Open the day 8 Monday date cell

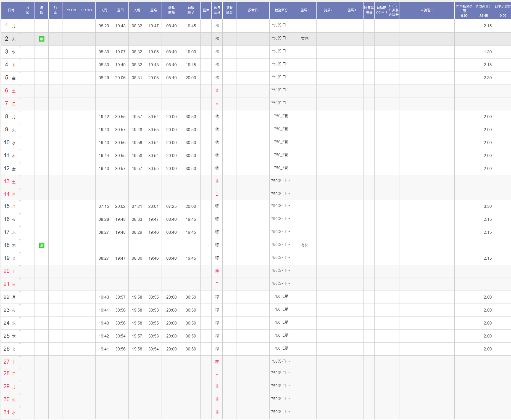point(10,117)
